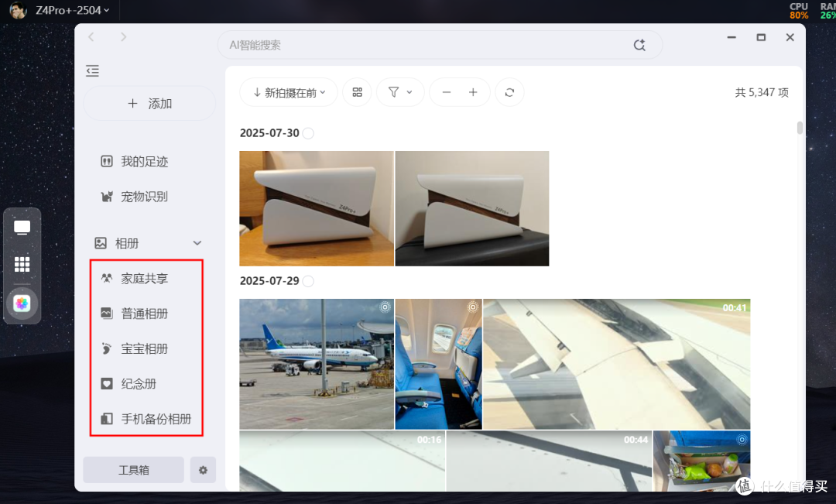Play the 00:16 video
Image resolution: width=836 pixels, height=504 pixels.
pos(342,461)
